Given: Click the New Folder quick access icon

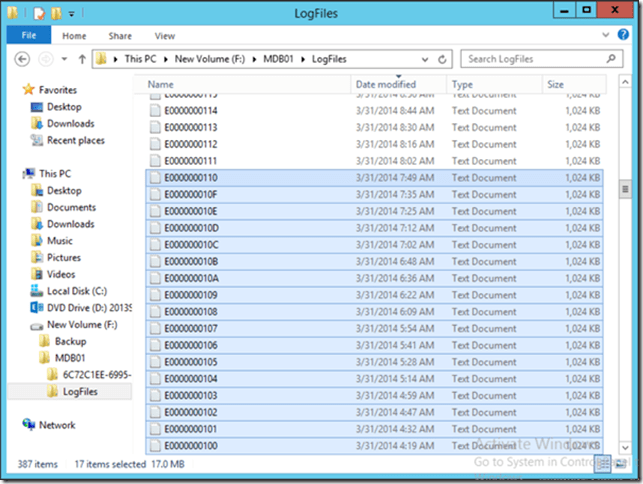Looking at the screenshot, I should 58,14.
